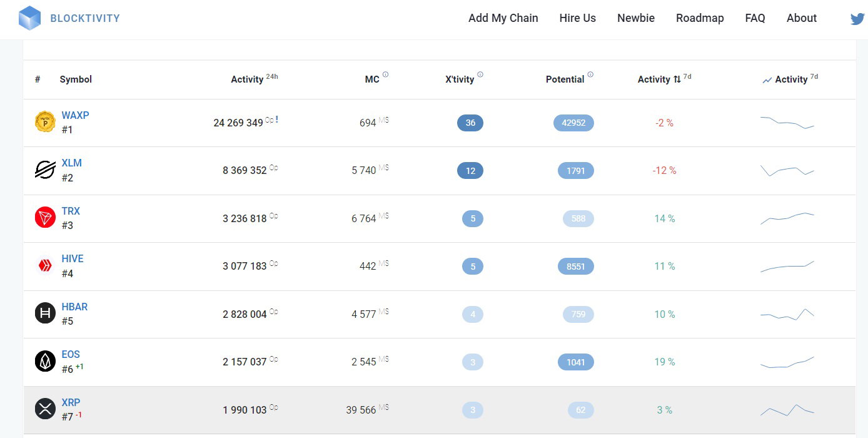
Task: Click EOS weekly change 19 %
Action: coord(665,362)
